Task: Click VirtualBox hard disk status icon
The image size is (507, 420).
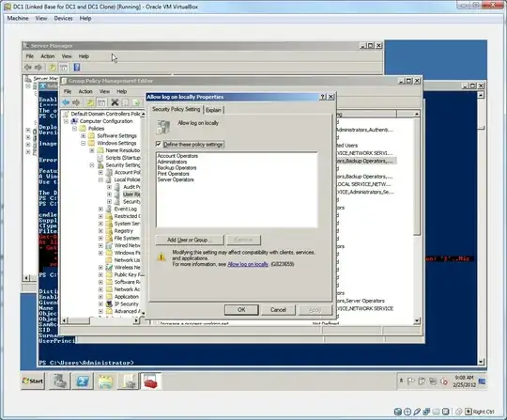Action: tap(398, 412)
